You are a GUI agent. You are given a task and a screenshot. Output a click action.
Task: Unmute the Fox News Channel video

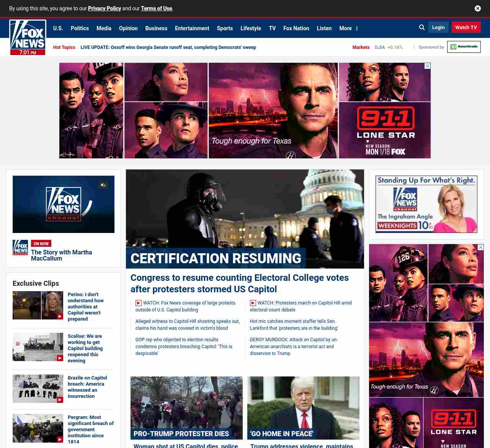click(103, 185)
